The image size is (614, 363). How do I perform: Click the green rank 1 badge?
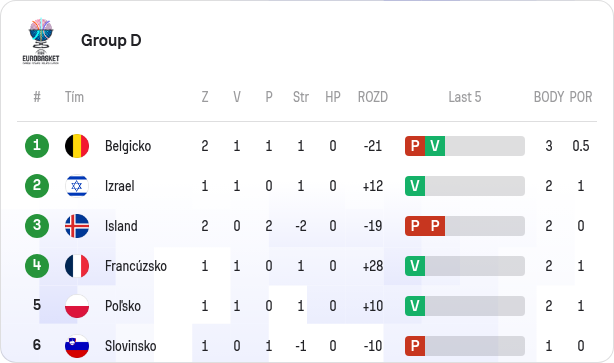tap(37, 146)
